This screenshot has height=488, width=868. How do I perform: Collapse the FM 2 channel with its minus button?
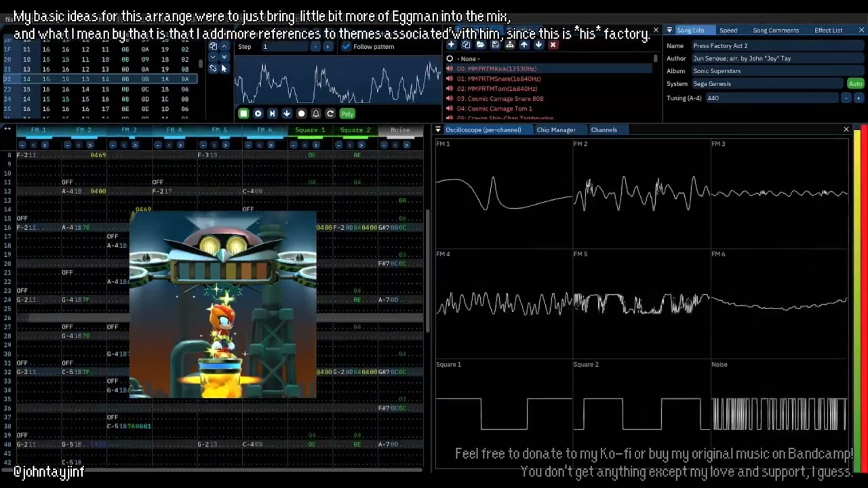67,145
